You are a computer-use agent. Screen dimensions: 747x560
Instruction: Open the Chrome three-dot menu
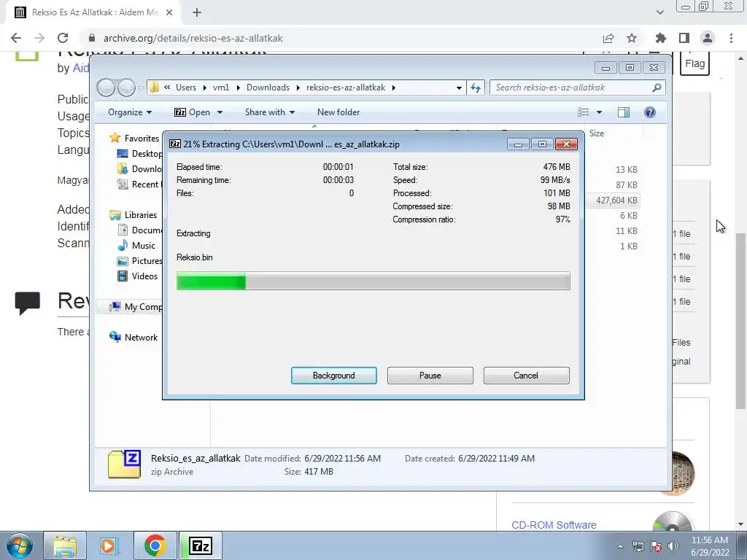[x=731, y=38]
